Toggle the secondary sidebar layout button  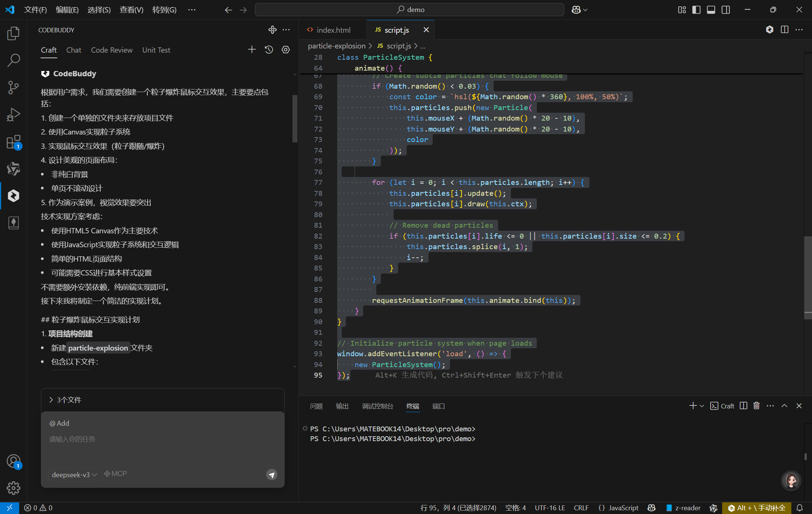pyautogui.click(x=726, y=10)
